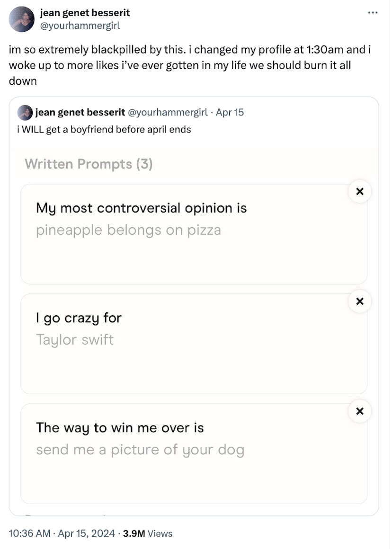The image size is (392, 549).
Task: Select the 'send me a picture of your dog' text
Action: 140,450
